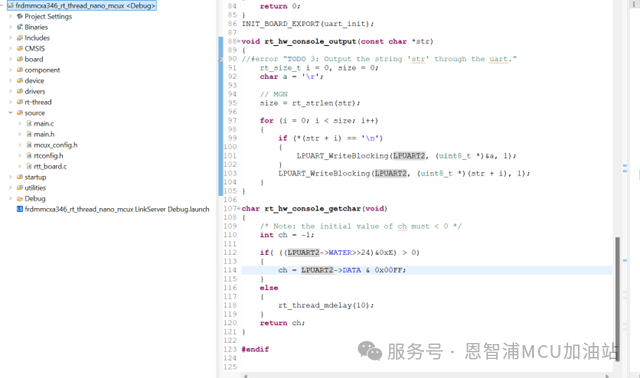Screen dimensions: 640x378
Task: Click the drivers folder icon
Action: coord(20,91)
